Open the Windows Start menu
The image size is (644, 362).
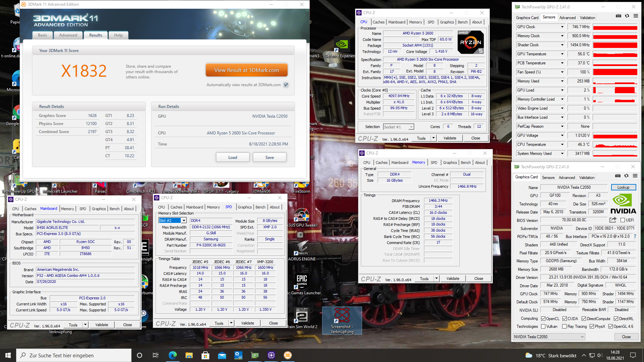8,355
